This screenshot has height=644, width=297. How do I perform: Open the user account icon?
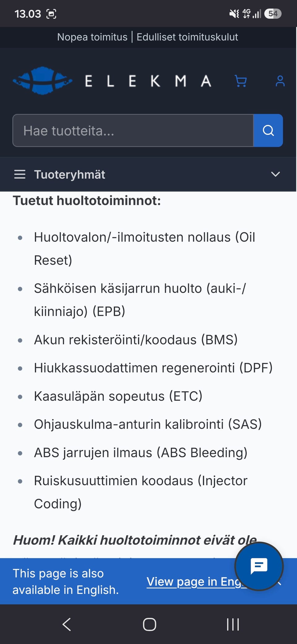pyautogui.click(x=280, y=81)
